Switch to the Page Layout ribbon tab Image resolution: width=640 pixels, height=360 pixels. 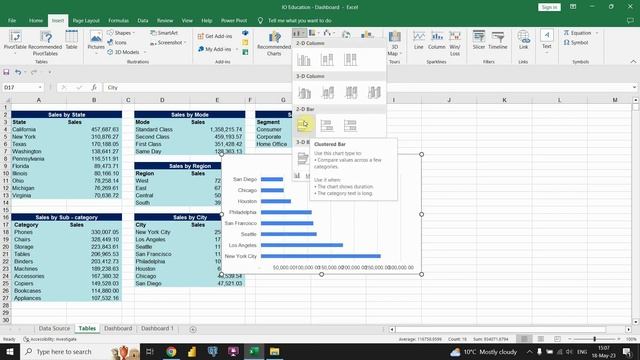pos(86,20)
